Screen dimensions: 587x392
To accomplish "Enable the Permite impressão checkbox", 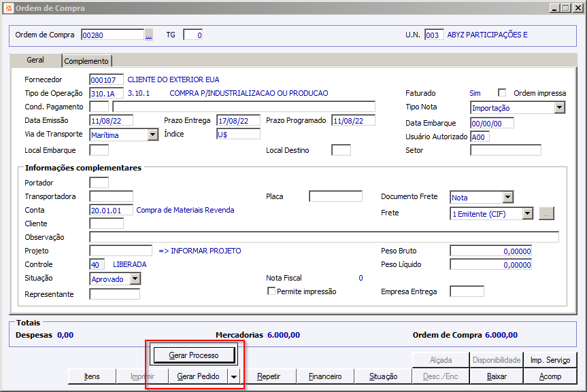I will click(x=271, y=291).
